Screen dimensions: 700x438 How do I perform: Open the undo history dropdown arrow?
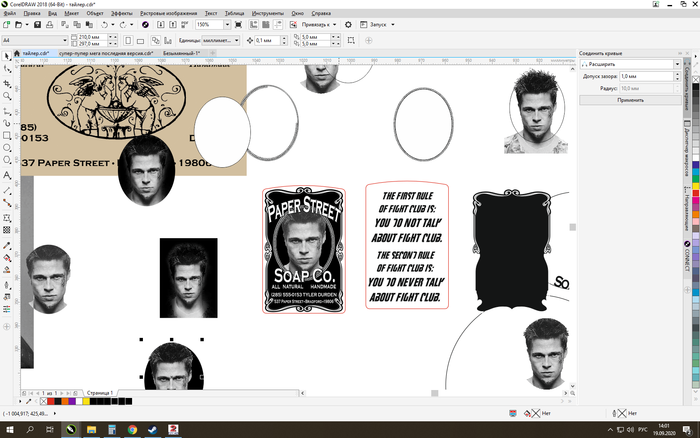click(x=112, y=25)
